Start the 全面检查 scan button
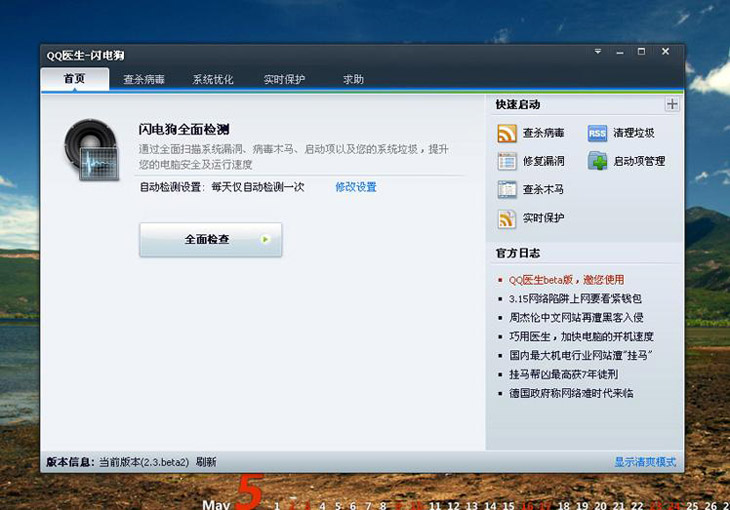This screenshot has width=730, height=510. click(x=210, y=239)
